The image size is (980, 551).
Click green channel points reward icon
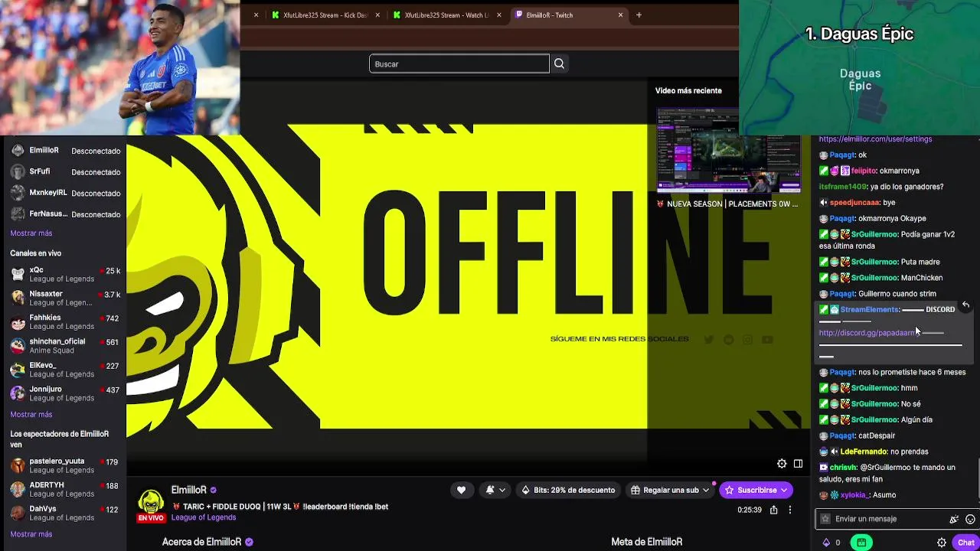(x=861, y=543)
